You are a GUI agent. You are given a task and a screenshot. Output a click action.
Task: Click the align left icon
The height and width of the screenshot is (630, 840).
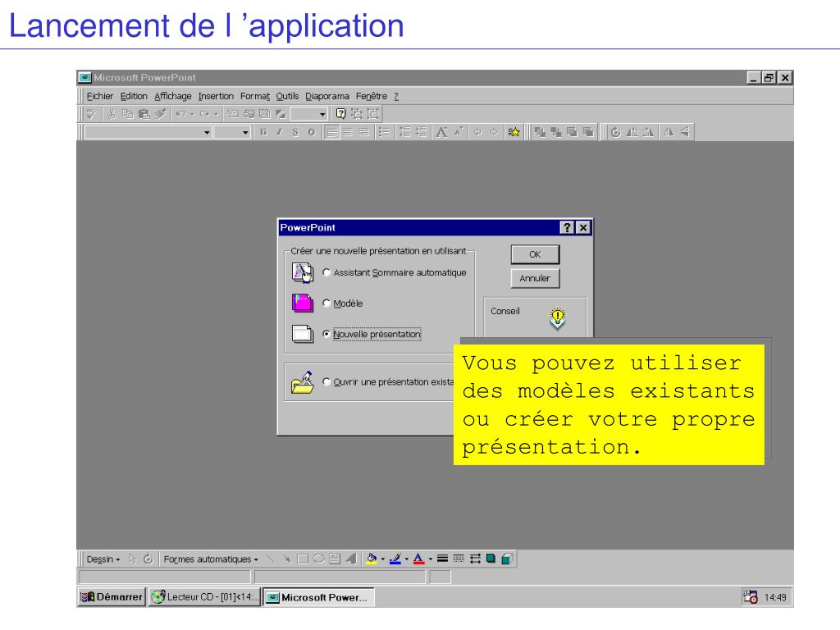point(332,132)
